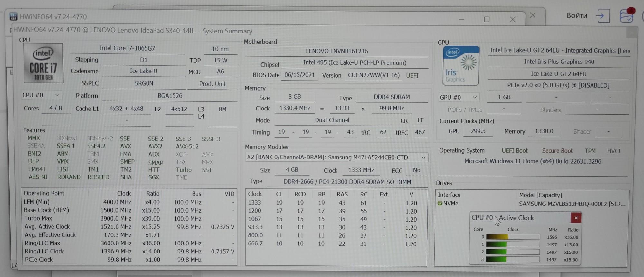The height and width of the screenshot is (277, 644).
Task: Click the TDP value 15 W
Action: click(x=221, y=60)
